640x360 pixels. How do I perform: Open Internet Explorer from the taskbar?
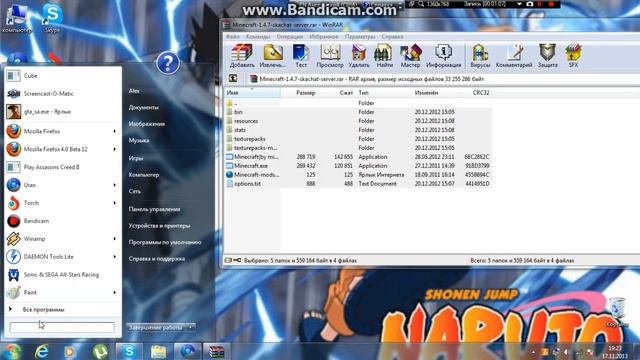41,351
